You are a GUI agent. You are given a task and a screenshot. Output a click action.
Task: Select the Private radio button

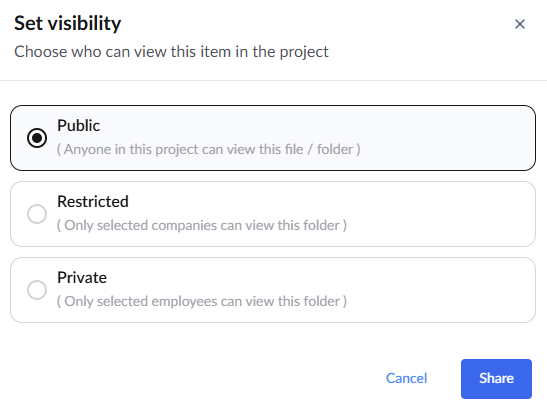[x=37, y=290]
